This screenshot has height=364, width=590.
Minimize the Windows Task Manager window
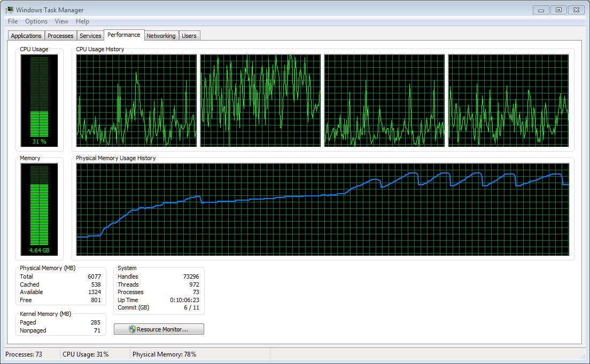541,10
